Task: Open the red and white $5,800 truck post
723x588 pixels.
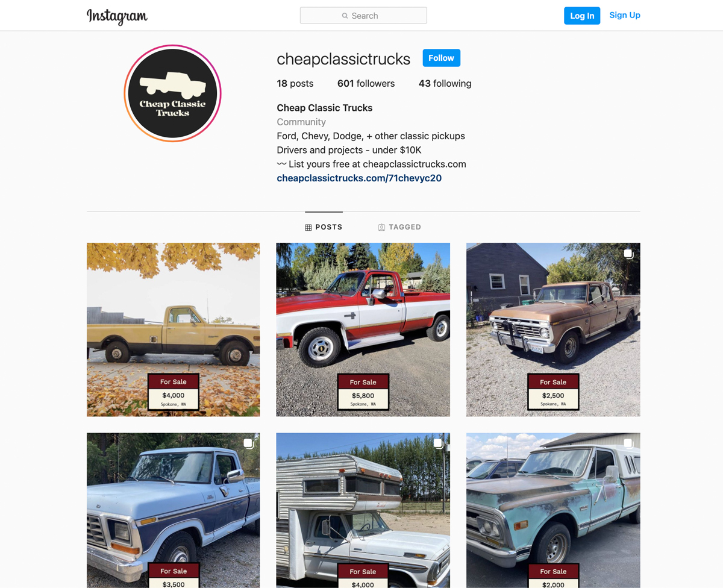Action: (x=363, y=330)
